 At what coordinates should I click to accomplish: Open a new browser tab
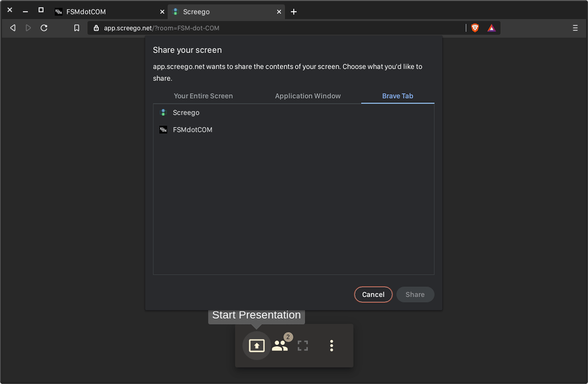[294, 12]
